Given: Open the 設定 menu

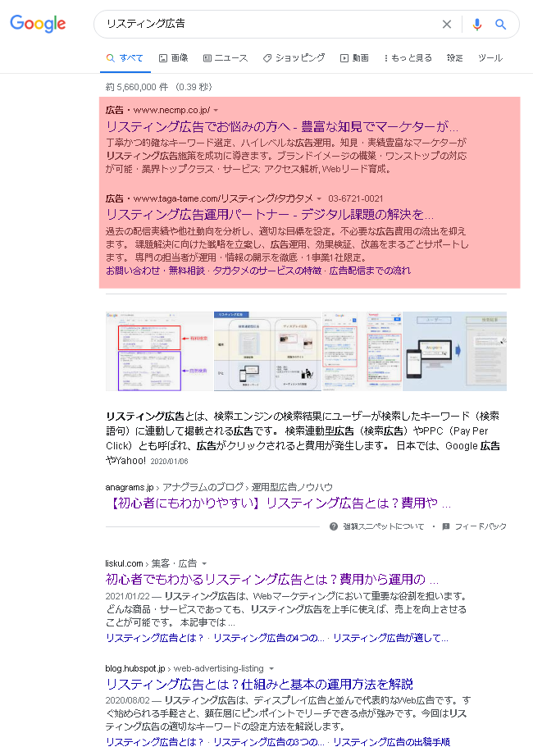Looking at the screenshot, I should [x=455, y=58].
